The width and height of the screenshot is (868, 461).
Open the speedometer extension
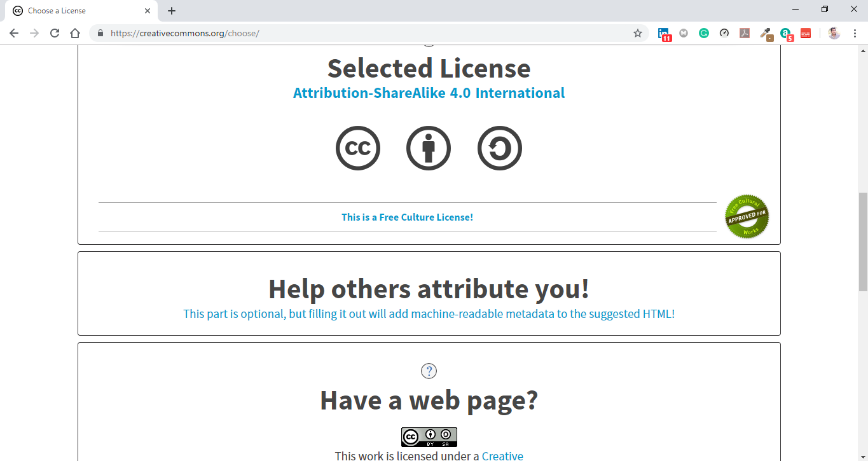coord(724,33)
